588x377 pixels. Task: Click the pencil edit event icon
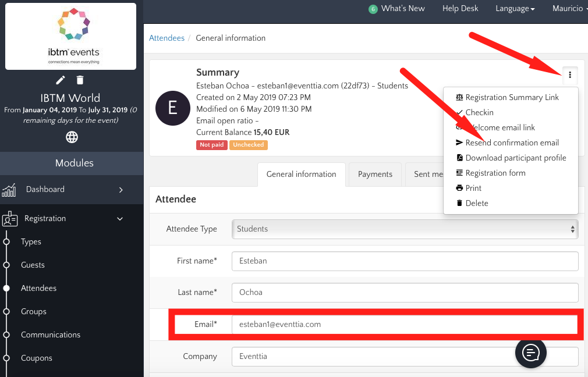(61, 80)
